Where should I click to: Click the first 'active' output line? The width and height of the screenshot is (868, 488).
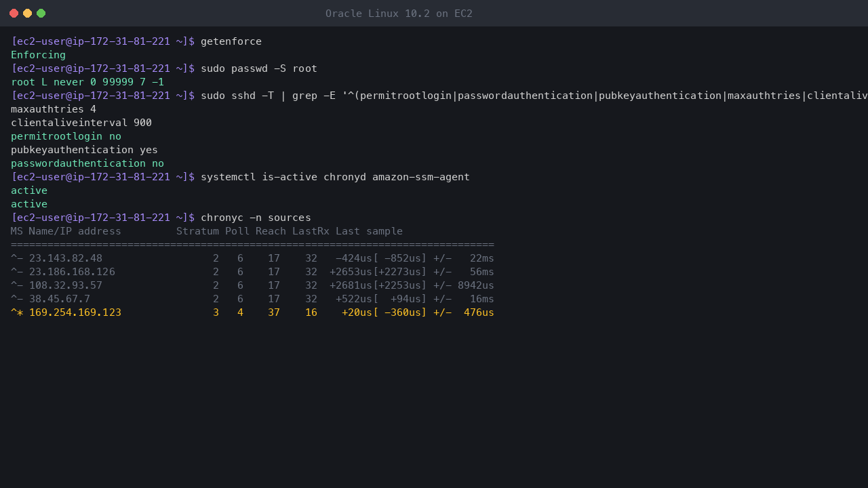[29, 190]
